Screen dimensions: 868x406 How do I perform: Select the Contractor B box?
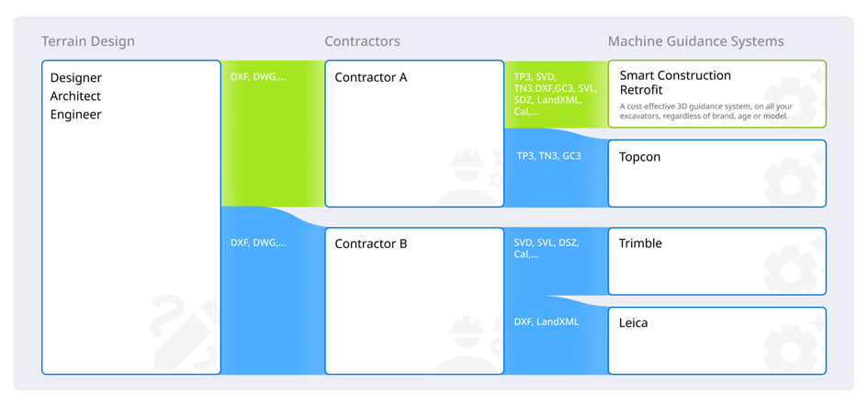[414, 300]
